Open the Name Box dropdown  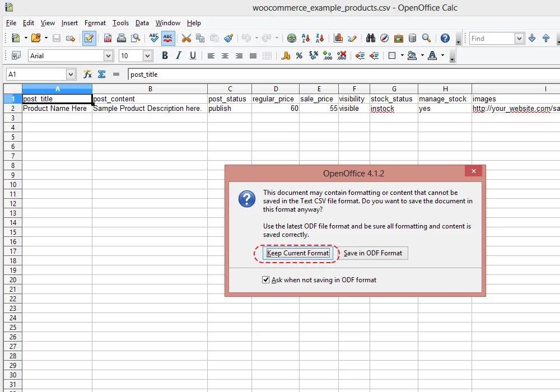click(x=71, y=74)
